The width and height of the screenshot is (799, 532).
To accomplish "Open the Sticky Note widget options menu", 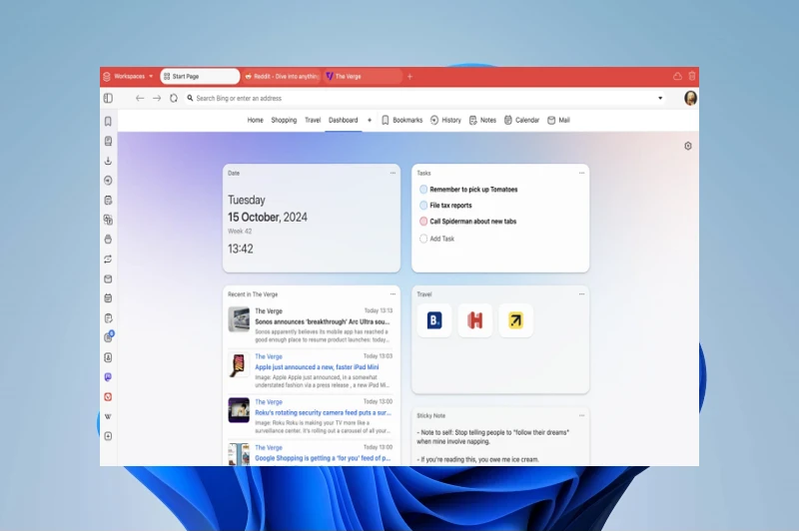I will point(582,416).
